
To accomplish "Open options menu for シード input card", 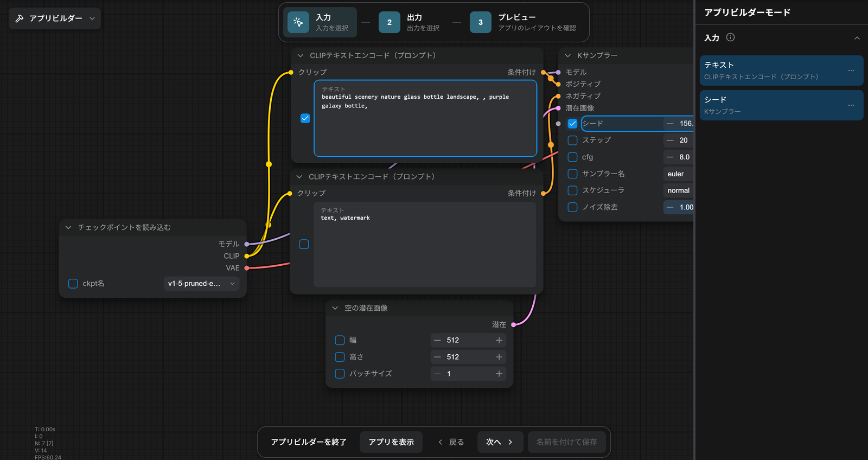I will pyautogui.click(x=851, y=105).
